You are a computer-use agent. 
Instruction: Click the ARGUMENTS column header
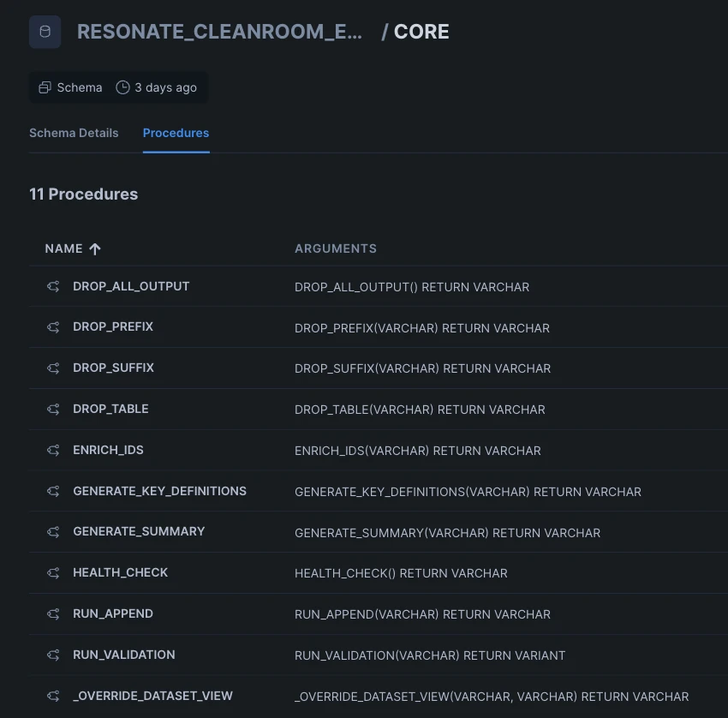coord(336,248)
